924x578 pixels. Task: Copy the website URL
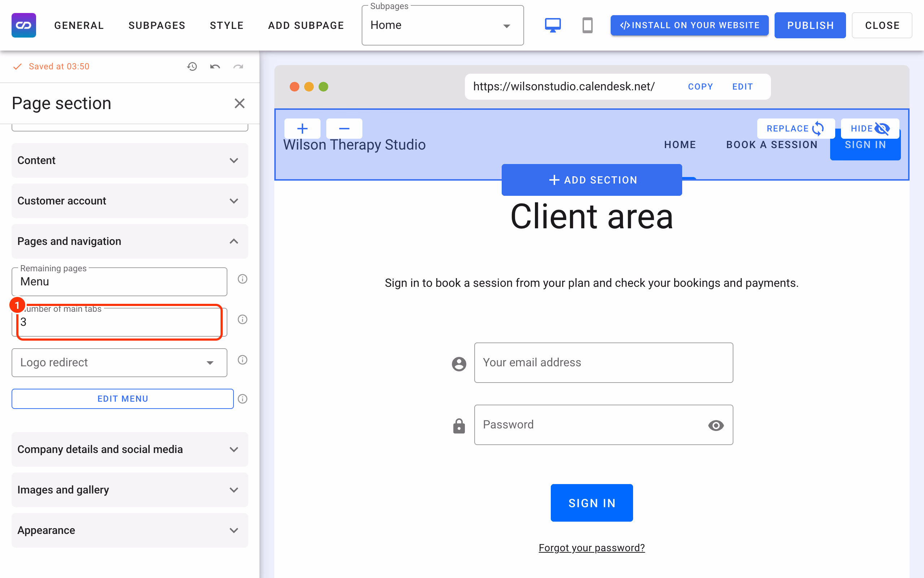tap(700, 87)
